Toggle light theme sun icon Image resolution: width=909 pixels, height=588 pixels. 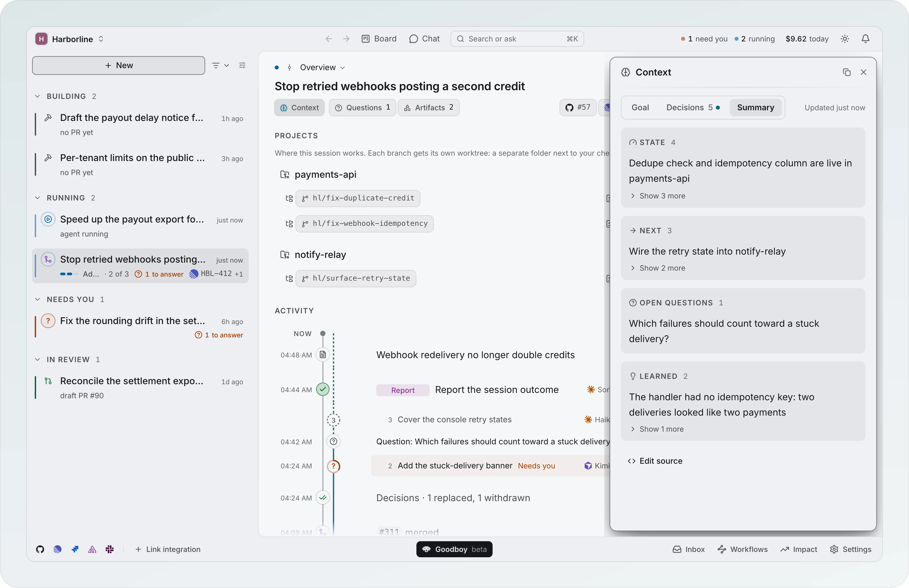tap(844, 39)
